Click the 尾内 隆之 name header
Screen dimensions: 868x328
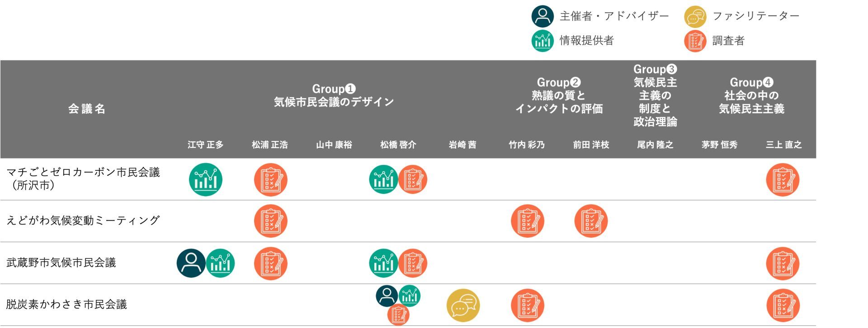coord(655,145)
